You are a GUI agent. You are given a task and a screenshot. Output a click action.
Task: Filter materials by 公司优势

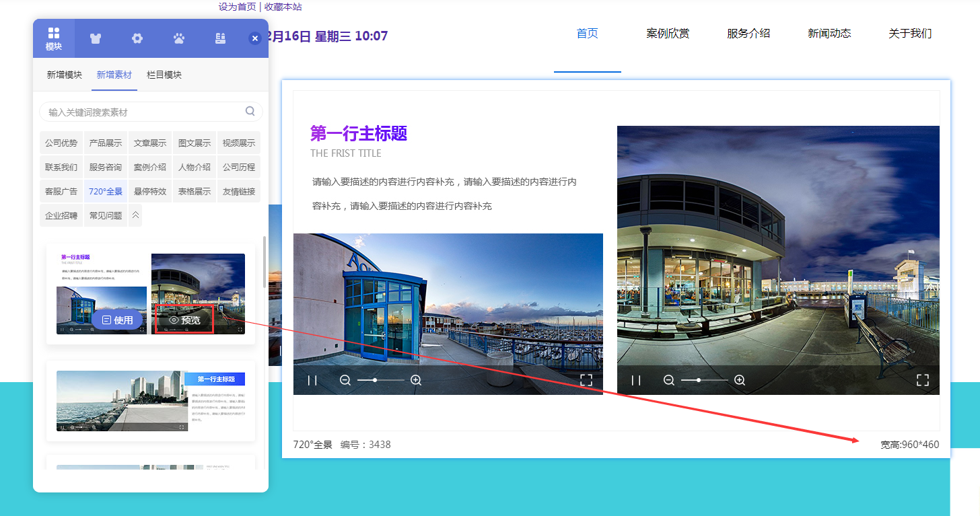61,143
